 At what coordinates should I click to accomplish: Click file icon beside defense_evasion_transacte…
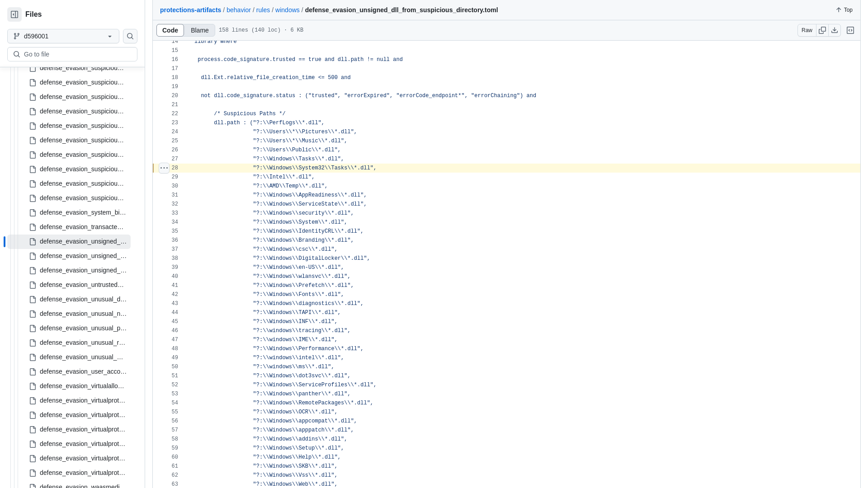click(33, 227)
